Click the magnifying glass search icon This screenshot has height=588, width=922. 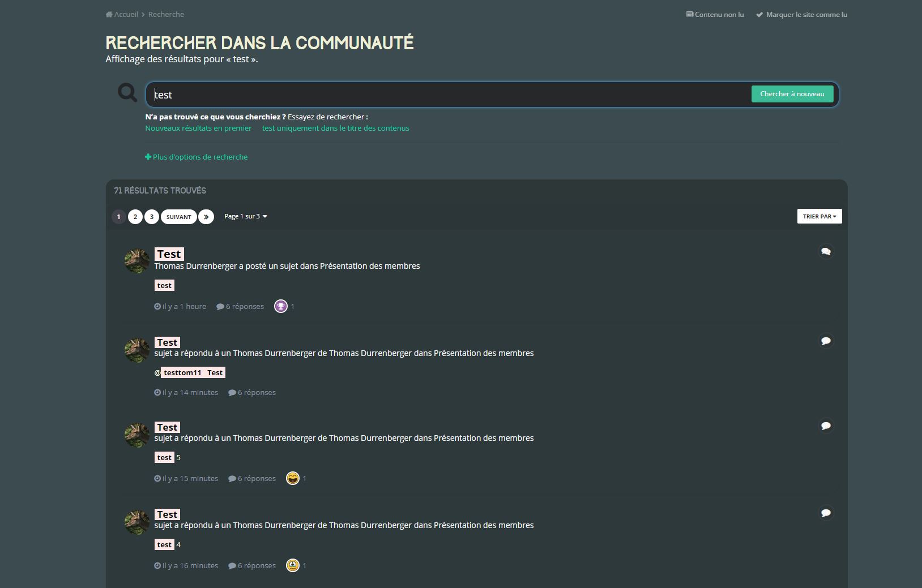(127, 92)
